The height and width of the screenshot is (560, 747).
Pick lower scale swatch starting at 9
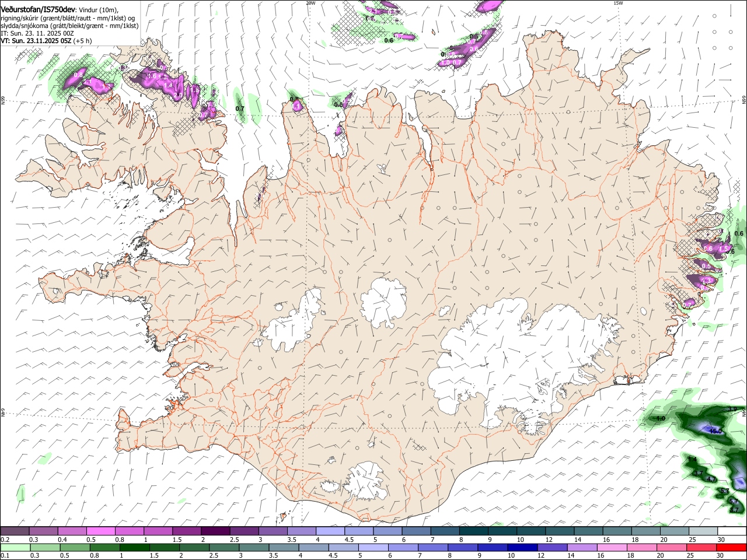[x=492, y=547]
